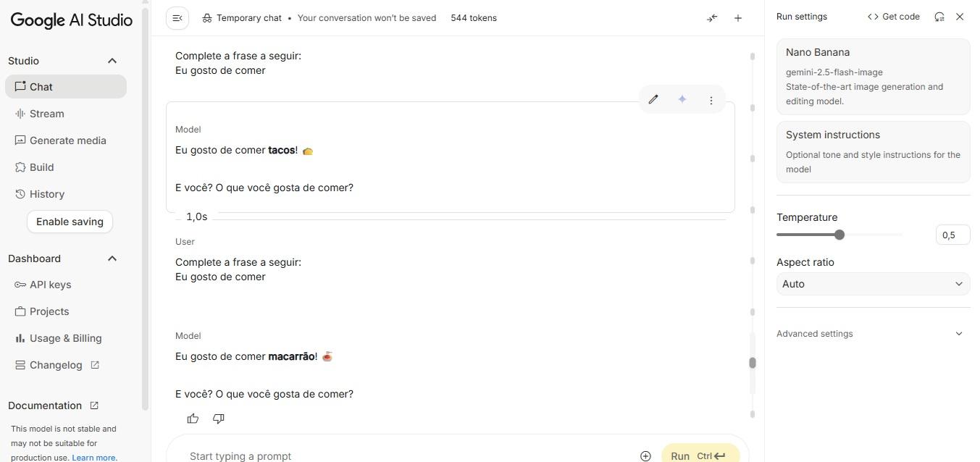Click the sparkle rerun icon
Image resolution: width=980 pixels, height=462 pixels.
tap(682, 100)
